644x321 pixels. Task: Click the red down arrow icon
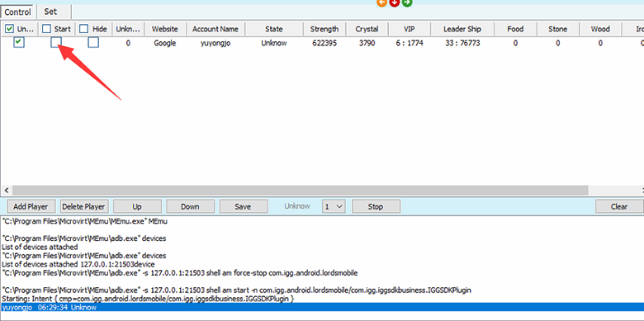coord(395,2)
